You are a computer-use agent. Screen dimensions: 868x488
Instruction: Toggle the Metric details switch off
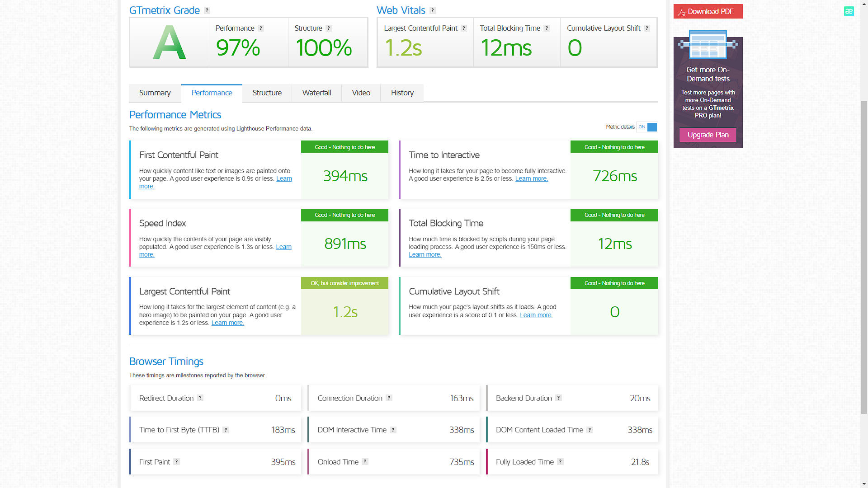tap(647, 127)
